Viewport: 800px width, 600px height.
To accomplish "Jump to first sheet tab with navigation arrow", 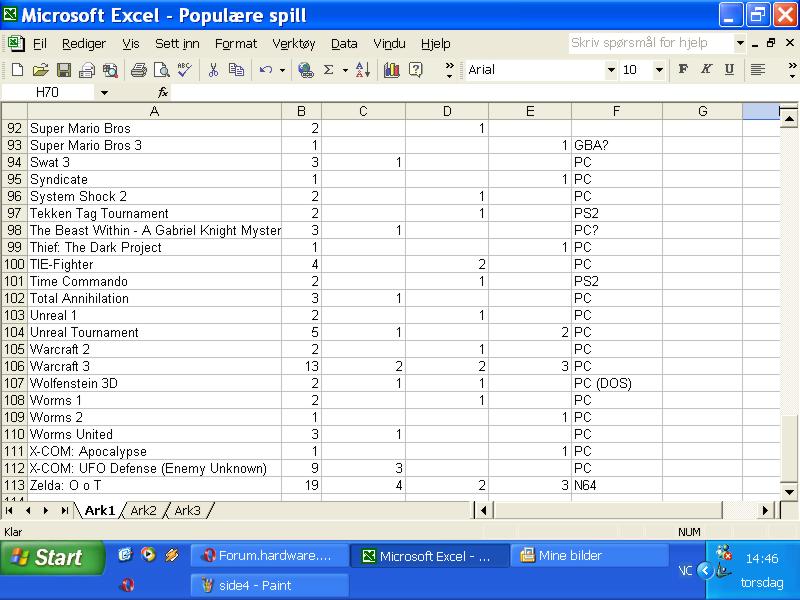I will (x=9, y=510).
